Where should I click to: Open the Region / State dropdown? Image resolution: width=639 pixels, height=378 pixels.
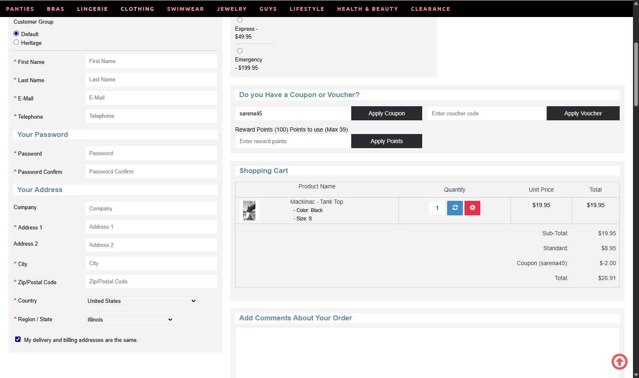130,320
